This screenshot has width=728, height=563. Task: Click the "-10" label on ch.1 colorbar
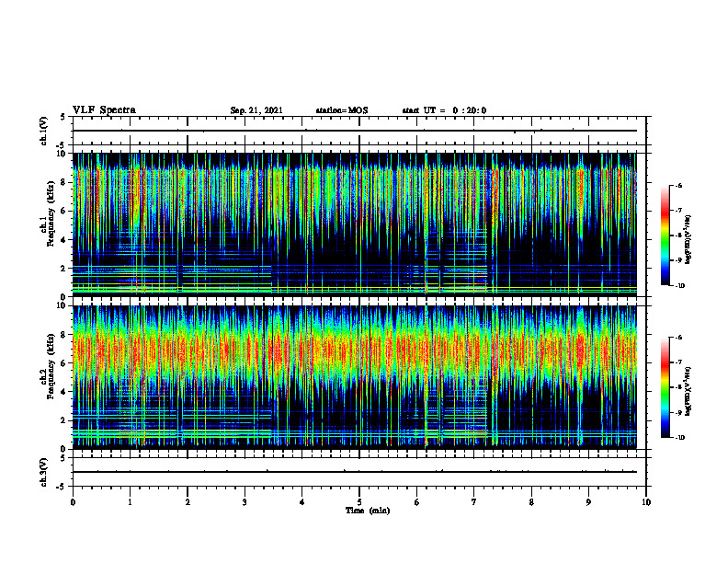pyautogui.click(x=679, y=286)
